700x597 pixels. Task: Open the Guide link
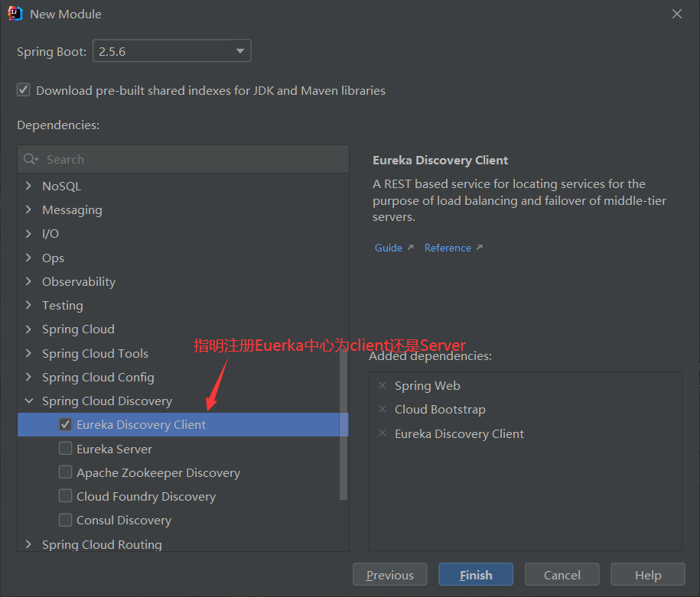pyautogui.click(x=389, y=248)
